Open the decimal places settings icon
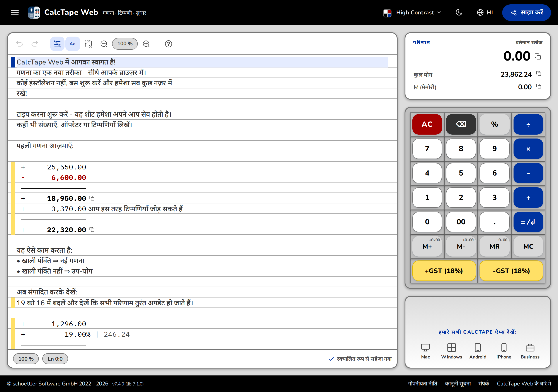 [88, 44]
